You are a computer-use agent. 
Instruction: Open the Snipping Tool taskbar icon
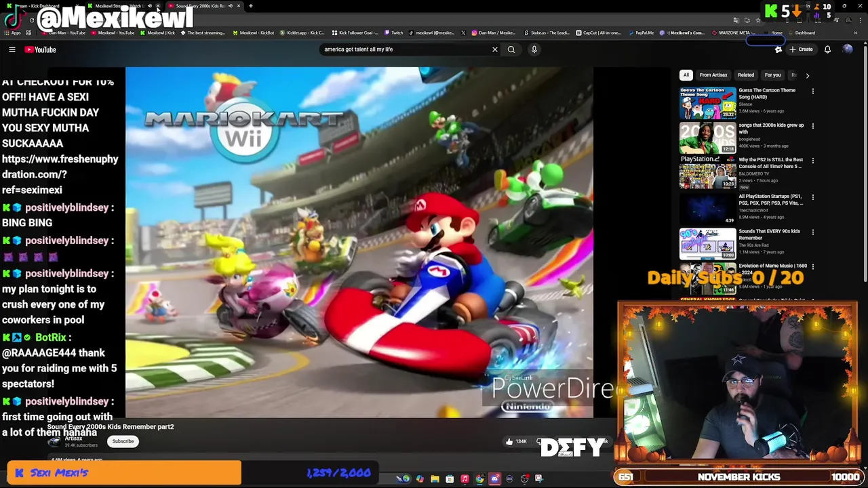pyautogui.click(x=539, y=479)
